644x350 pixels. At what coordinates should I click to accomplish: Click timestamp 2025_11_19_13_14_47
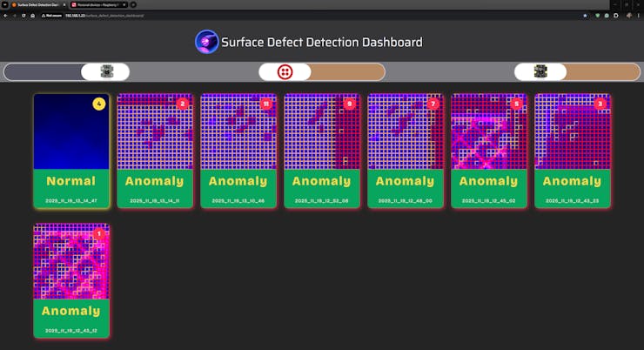point(71,201)
